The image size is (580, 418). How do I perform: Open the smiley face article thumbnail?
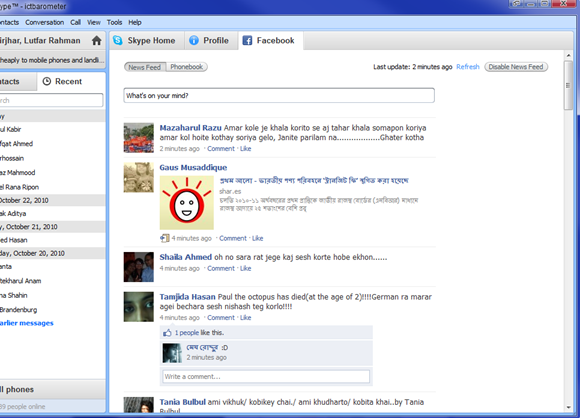click(x=186, y=202)
